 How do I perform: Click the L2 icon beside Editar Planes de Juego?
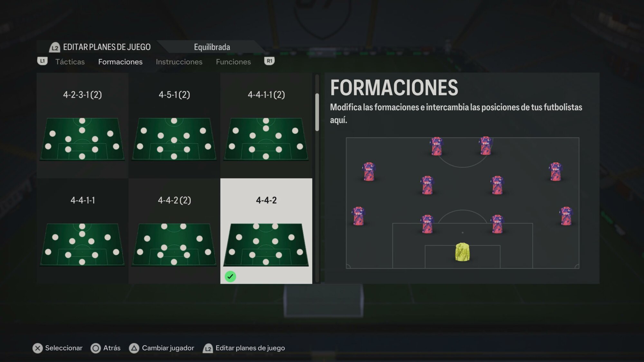click(x=54, y=47)
